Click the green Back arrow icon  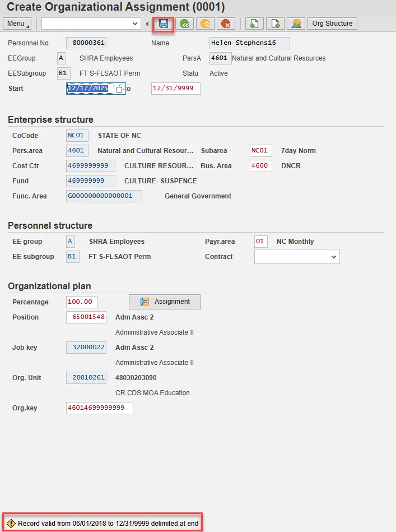tap(185, 24)
